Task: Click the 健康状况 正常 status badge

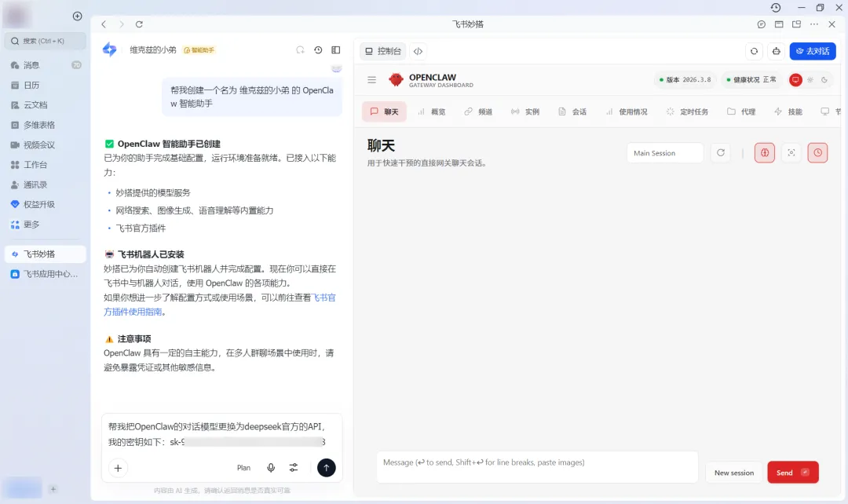Action: (x=751, y=79)
